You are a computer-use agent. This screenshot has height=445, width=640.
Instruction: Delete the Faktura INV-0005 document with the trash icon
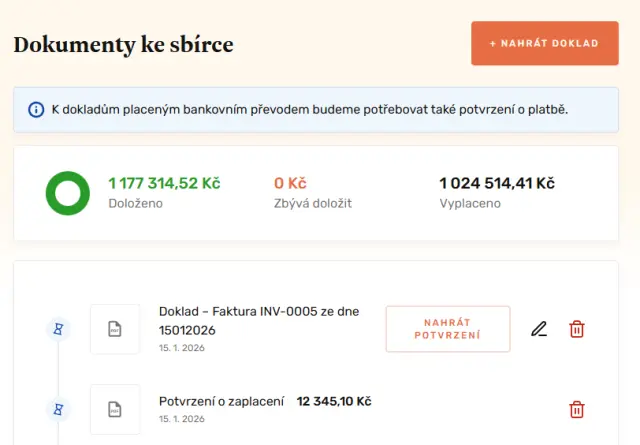coord(577,329)
